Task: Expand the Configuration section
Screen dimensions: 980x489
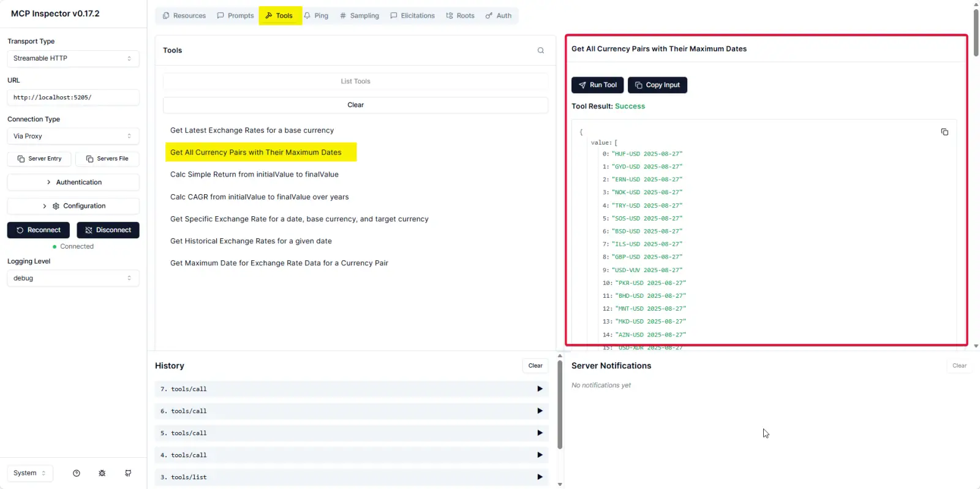Action: point(73,206)
